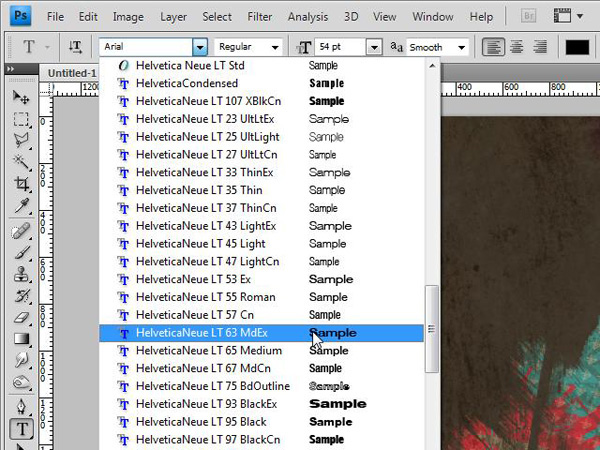600x450 pixels.
Task: Open the font size dropdown arrow
Action: pos(374,47)
